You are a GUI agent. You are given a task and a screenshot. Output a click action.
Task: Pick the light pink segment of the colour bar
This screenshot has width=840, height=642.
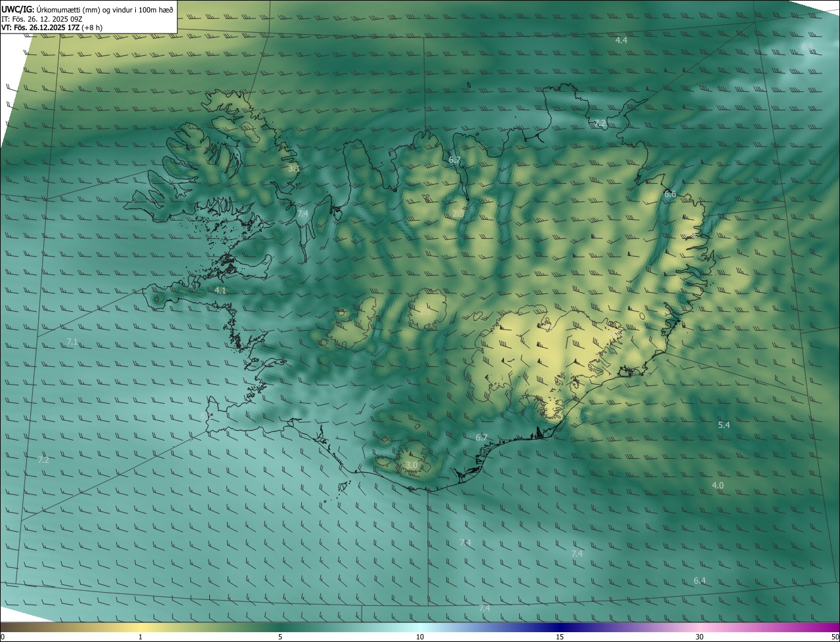700,627
